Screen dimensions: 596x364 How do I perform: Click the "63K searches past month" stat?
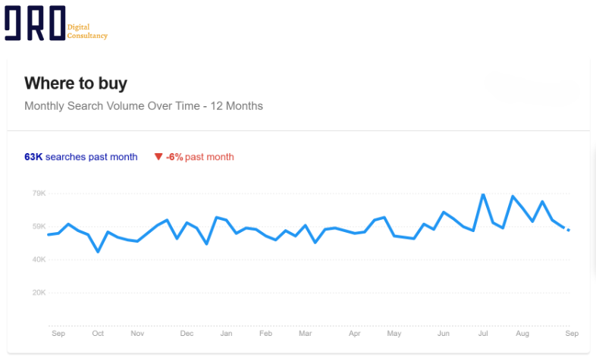(81, 157)
